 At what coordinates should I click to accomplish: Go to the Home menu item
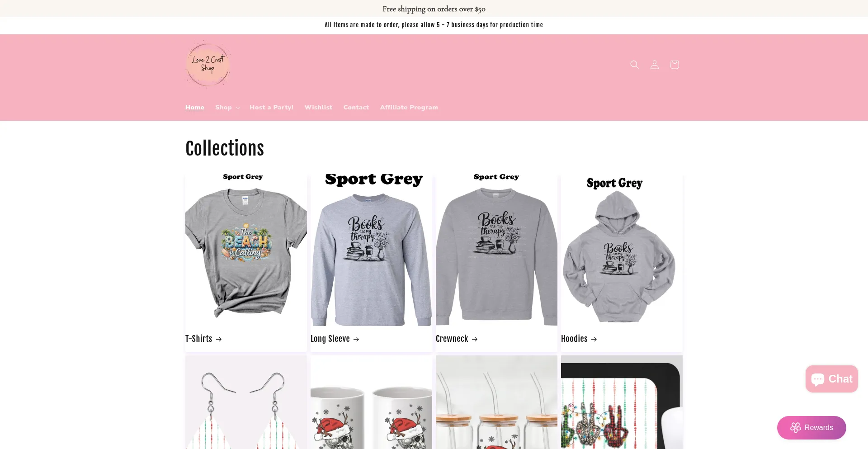click(x=194, y=107)
